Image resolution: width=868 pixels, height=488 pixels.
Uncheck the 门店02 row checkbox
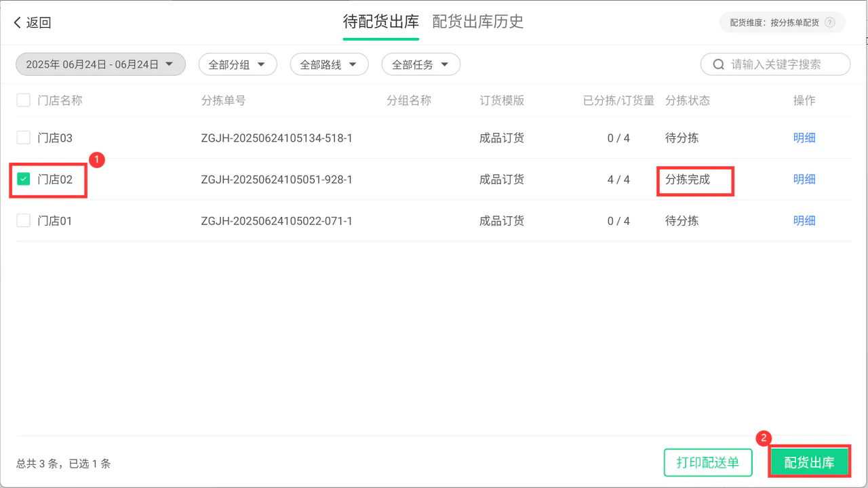click(24, 179)
